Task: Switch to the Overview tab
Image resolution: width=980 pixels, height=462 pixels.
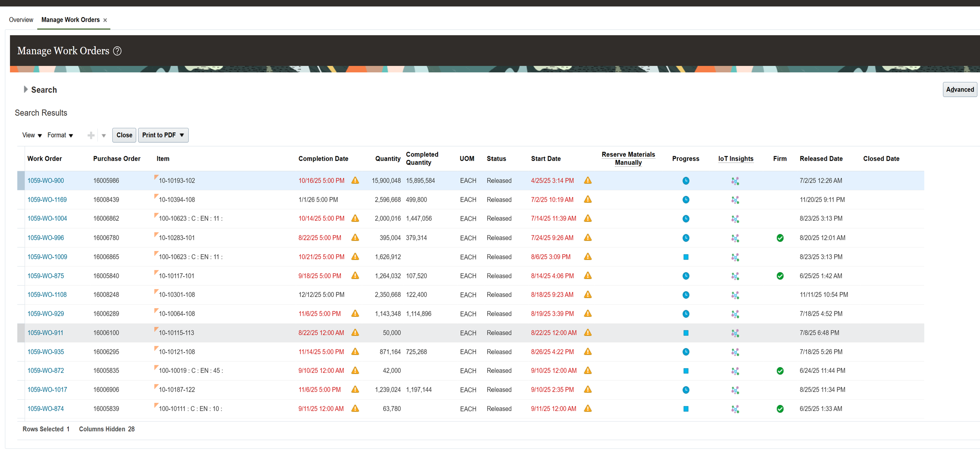Action: tap(21, 20)
